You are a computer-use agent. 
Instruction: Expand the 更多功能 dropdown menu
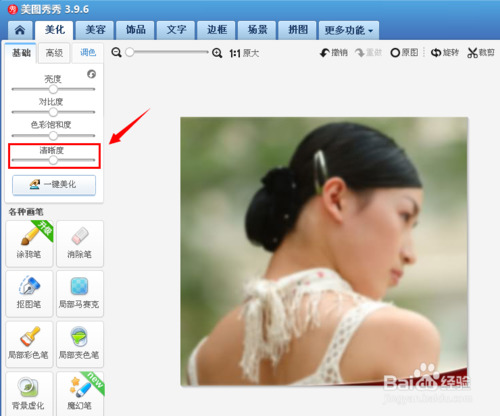(349, 30)
